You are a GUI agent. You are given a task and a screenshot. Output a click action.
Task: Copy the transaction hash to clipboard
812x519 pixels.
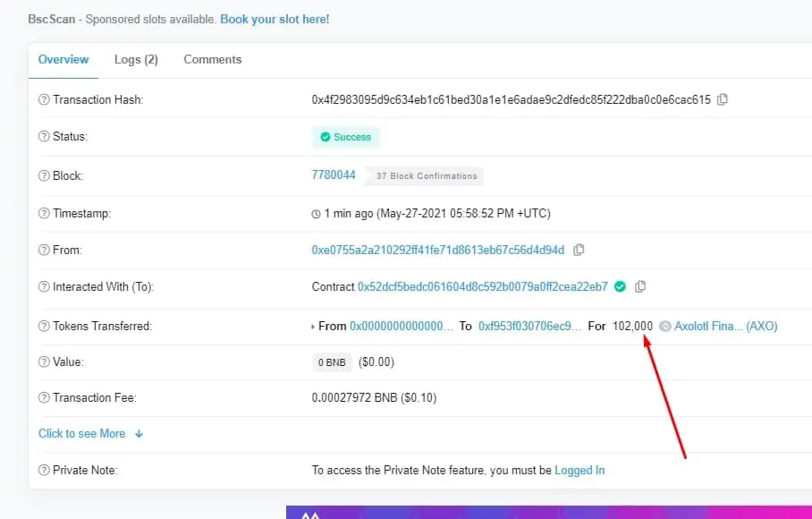[722, 99]
